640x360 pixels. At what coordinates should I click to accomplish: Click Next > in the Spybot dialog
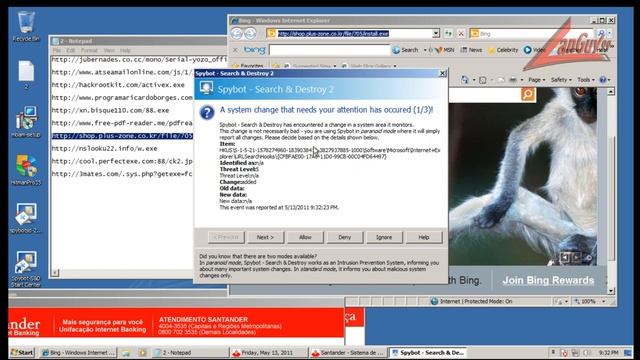click(x=265, y=237)
